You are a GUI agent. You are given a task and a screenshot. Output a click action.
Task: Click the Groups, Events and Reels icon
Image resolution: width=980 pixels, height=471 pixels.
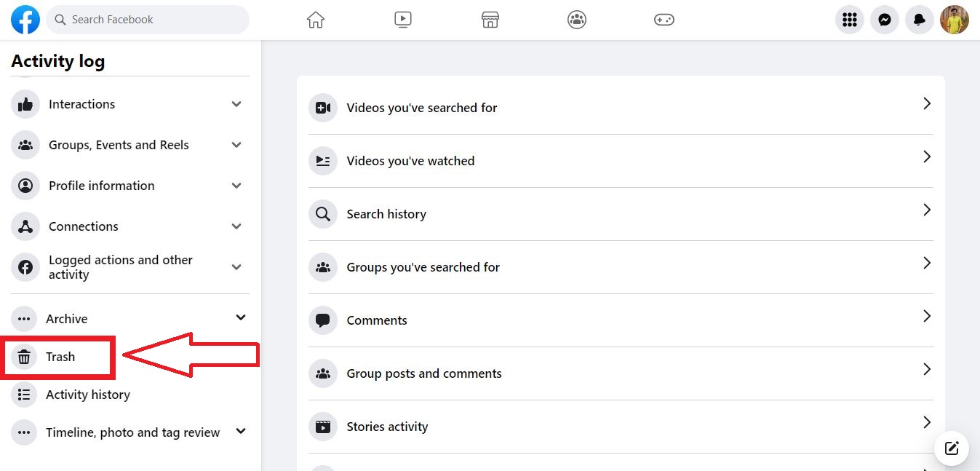pyautogui.click(x=25, y=145)
